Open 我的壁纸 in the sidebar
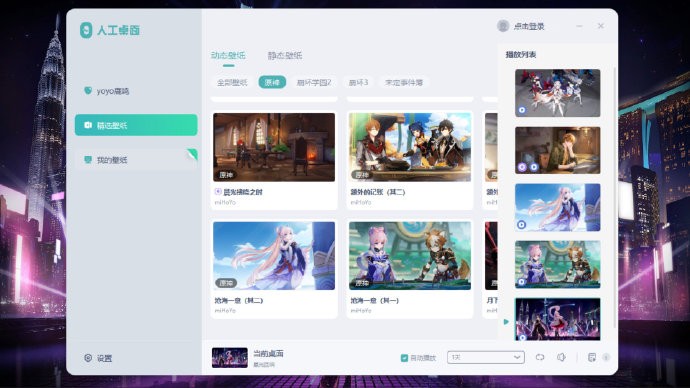The image size is (690, 388). (136, 160)
